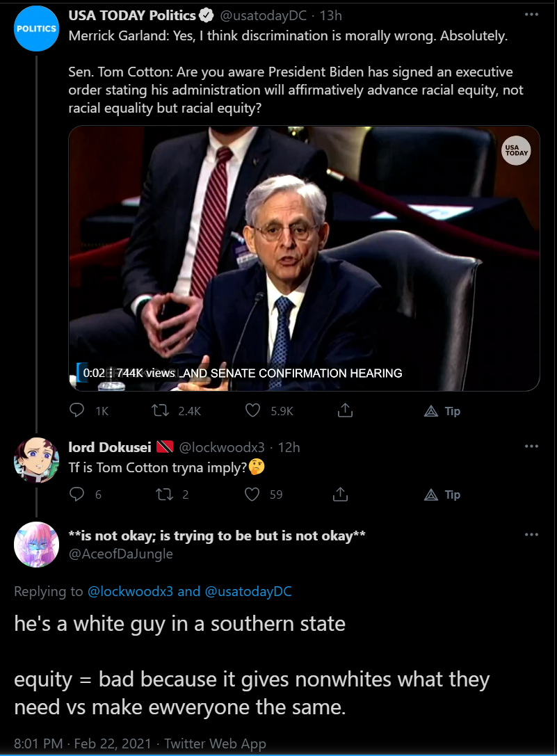
Task: Open AceofDaJungle's profile avatar
Action: click(x=37, y=545)
